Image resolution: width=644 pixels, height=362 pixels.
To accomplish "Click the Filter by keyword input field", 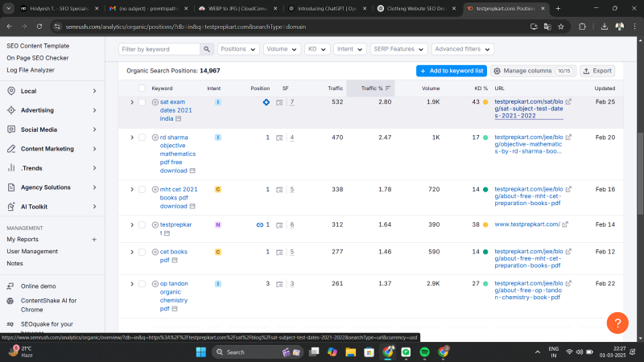I will [x=159, y=49].
